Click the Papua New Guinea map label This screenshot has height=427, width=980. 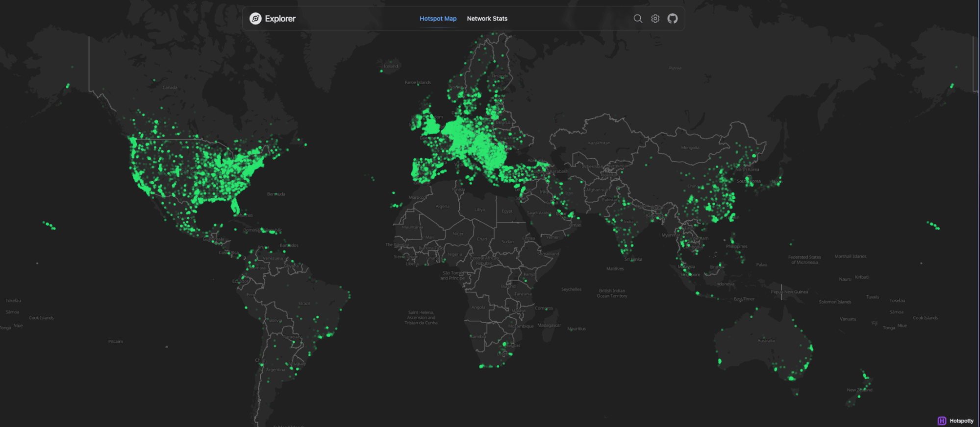click(789, 292)
